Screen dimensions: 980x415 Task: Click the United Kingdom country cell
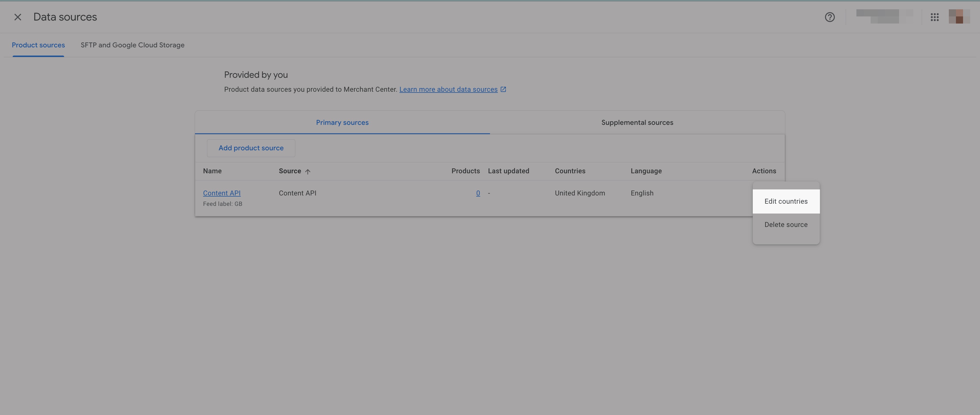pos(580,194)
